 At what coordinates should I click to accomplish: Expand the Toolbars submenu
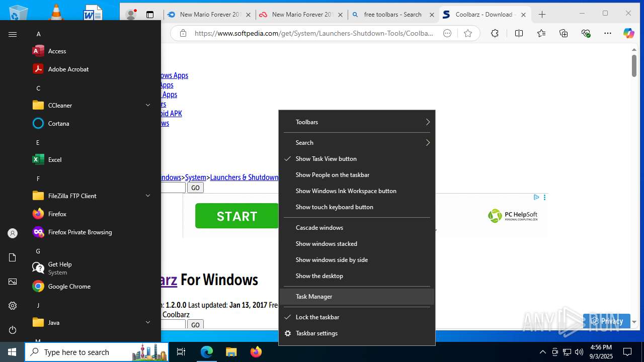(357, 122)
